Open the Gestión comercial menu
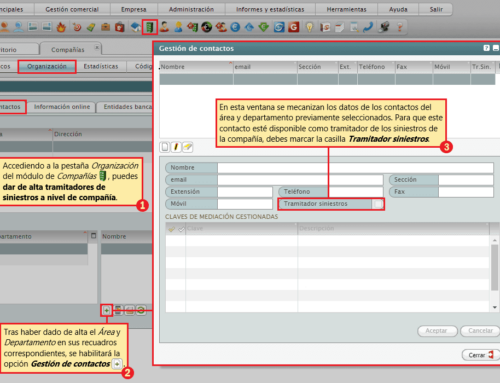The image size is (500, 383). click(x=72, y=9)
